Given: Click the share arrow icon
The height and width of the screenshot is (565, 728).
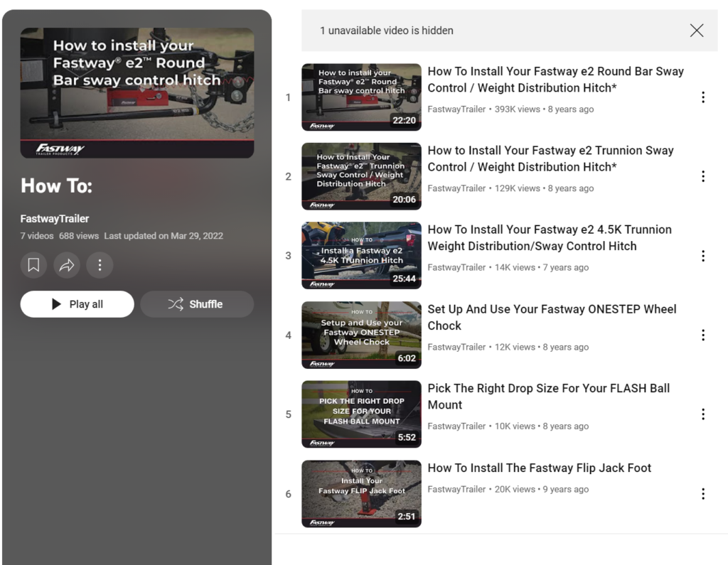Looking at the screenshot, I should tap(67, 265).
